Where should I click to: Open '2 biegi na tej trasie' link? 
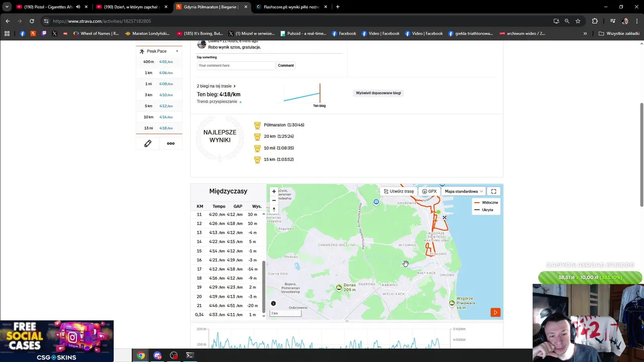(216, 86)
